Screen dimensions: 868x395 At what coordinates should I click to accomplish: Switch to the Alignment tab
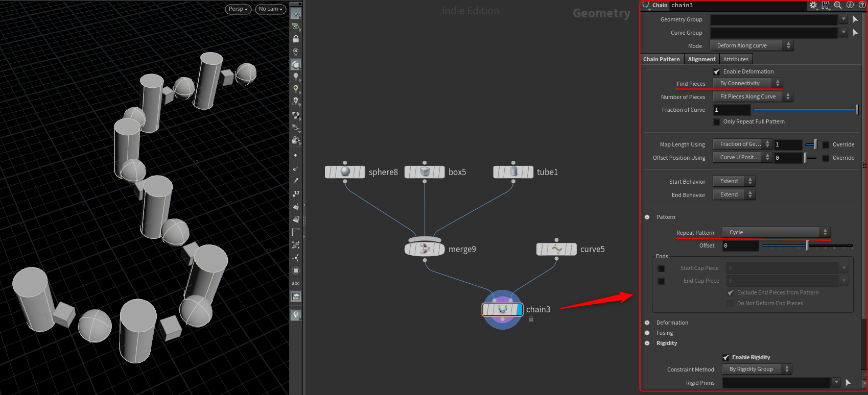(701, 59)
